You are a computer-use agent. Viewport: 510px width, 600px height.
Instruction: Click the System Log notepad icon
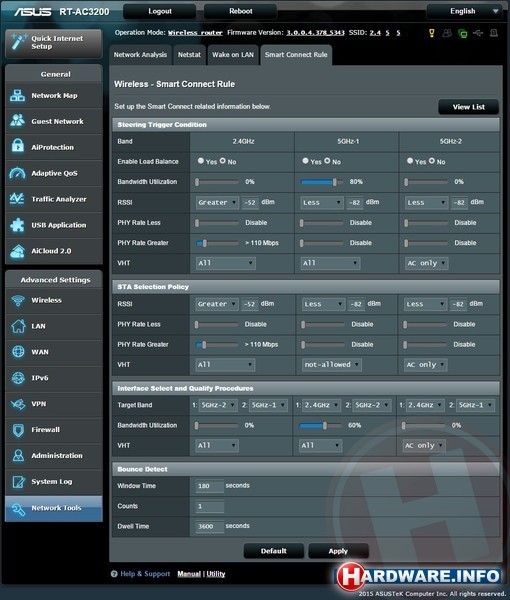(x=18, y=481)
